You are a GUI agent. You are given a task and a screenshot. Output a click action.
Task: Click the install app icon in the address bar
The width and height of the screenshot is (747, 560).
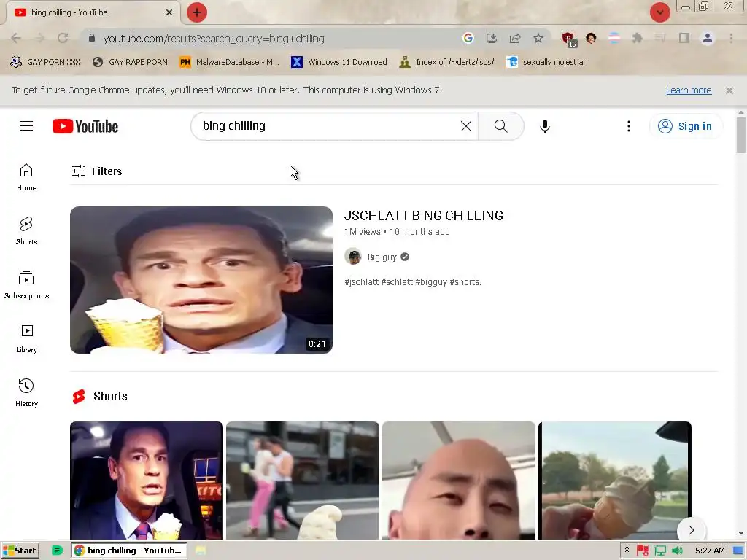click(x=491, y=38)
